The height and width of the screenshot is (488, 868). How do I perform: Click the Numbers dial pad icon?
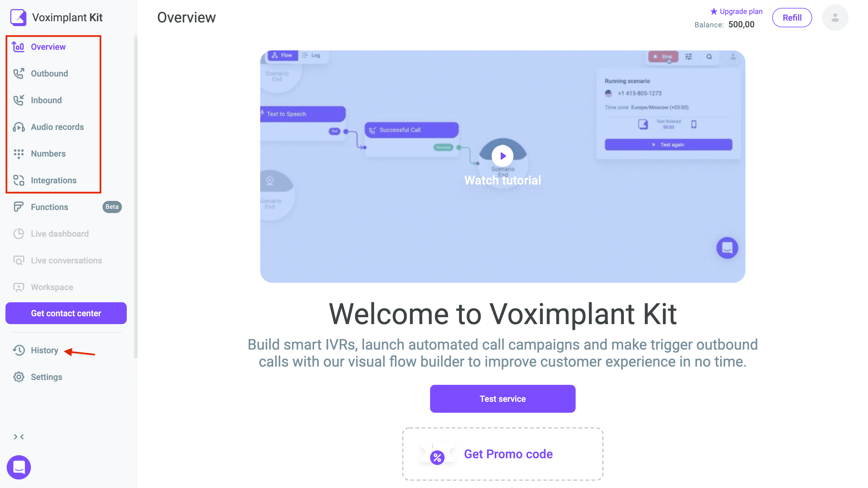click(19, 154)
